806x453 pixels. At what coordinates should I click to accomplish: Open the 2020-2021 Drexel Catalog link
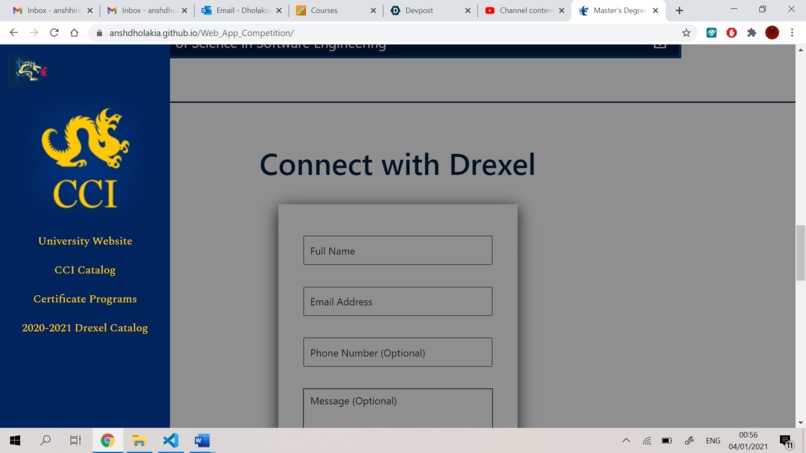85,328
